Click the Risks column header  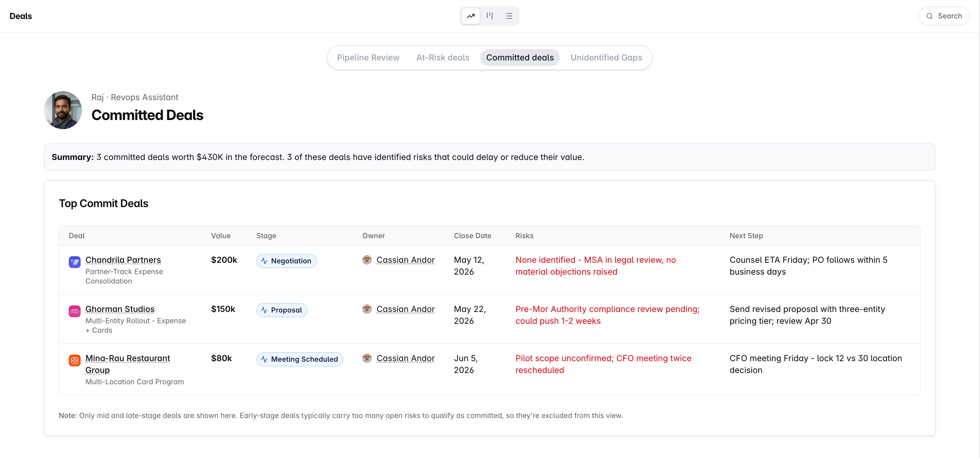tap(524, 236)
